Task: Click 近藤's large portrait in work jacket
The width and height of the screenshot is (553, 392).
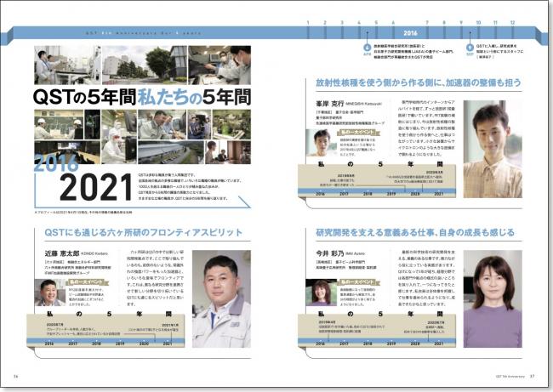Action: (221, 299)
